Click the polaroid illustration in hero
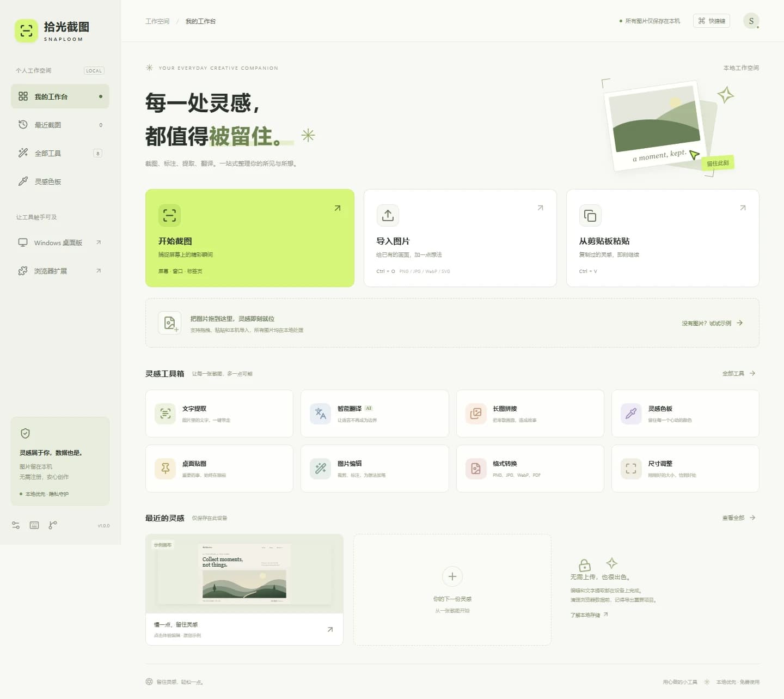 (x=656, y=125)
